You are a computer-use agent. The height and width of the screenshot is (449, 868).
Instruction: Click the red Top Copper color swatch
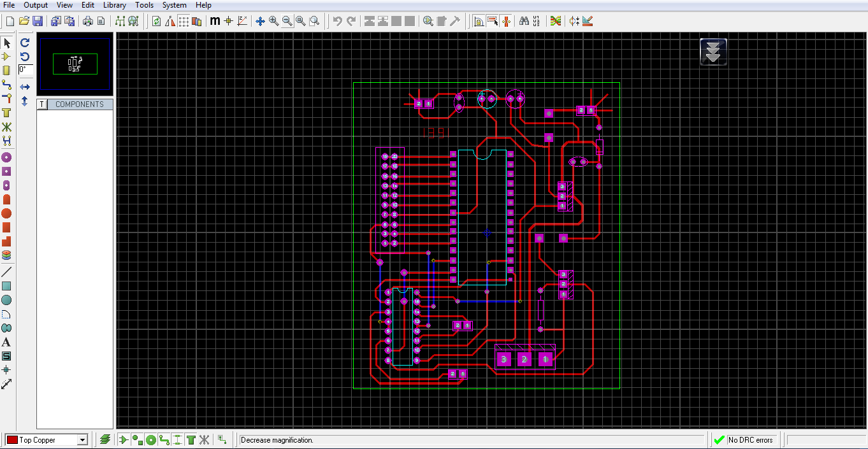click(11, 440)
